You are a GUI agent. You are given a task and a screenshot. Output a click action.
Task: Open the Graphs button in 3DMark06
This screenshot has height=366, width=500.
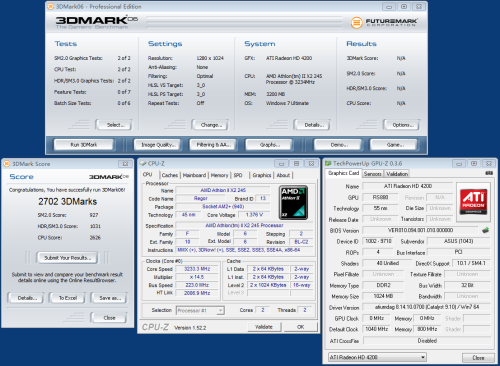click(x=269, y=145)
